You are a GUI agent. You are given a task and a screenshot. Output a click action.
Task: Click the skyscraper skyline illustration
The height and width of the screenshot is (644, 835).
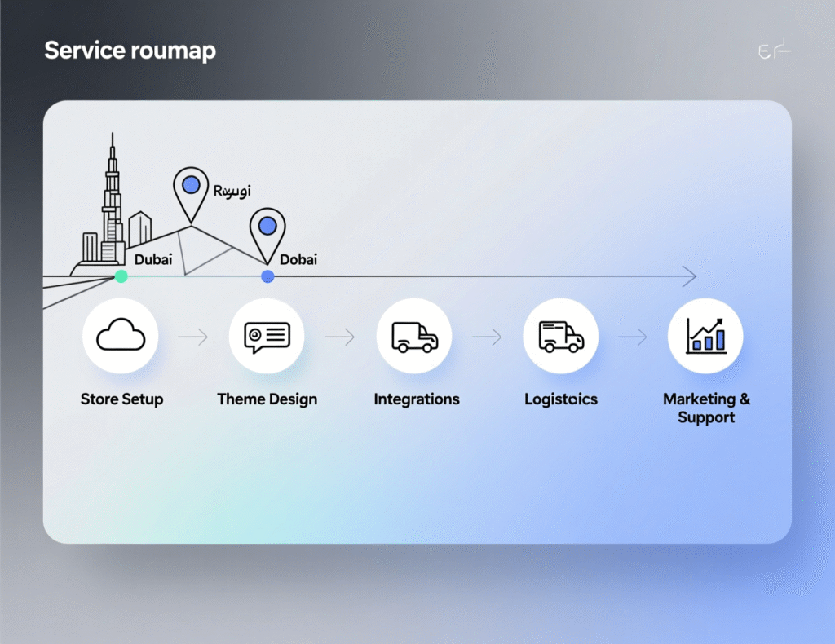(x=112, y=212)
